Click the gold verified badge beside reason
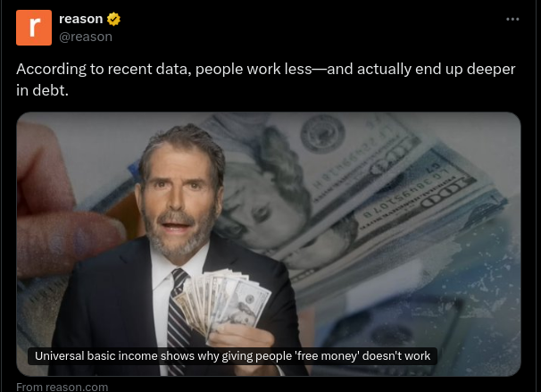The width and height of the screenshot is (541, 392). coord(113,19)
